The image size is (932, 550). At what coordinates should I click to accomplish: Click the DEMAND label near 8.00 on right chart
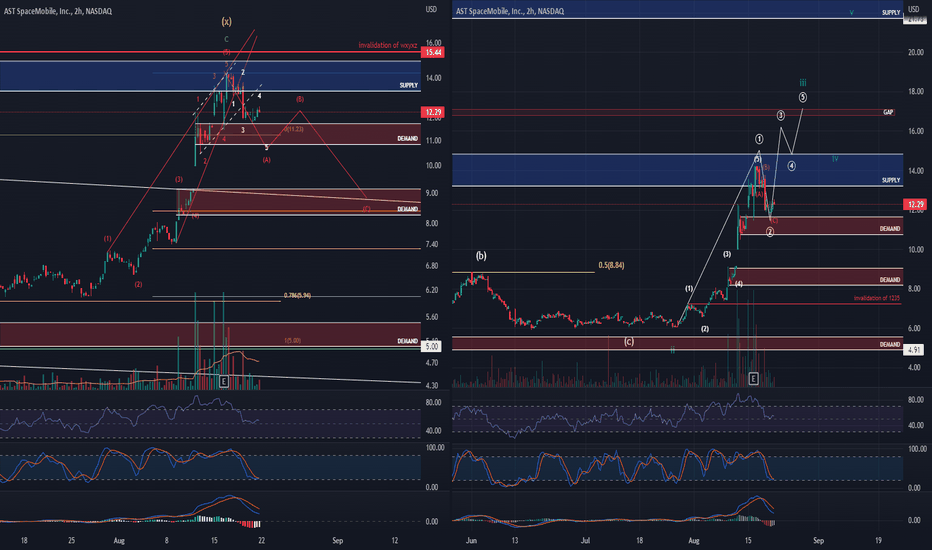click(x=890, y=279)
